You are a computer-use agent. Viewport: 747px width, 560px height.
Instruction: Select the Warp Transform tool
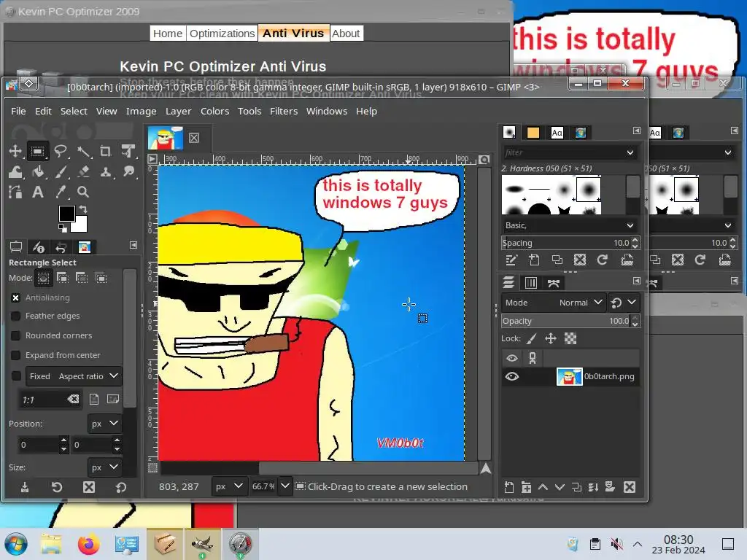(x=15, y=171)
